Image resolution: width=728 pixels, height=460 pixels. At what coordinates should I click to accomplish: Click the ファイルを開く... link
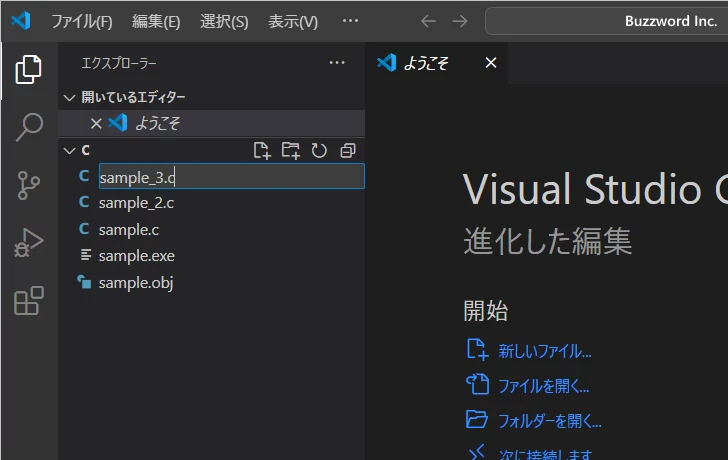pyautogui.click(x=544, y=386)
